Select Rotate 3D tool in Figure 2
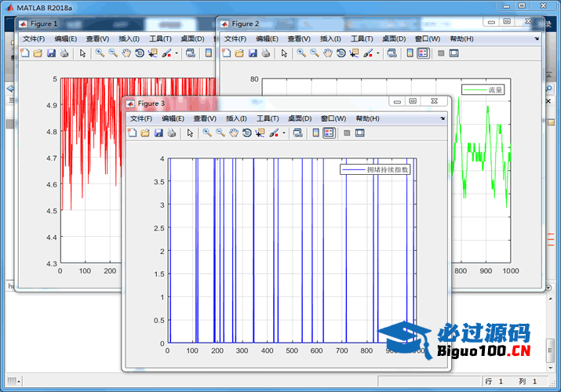 tap(341, 53)
